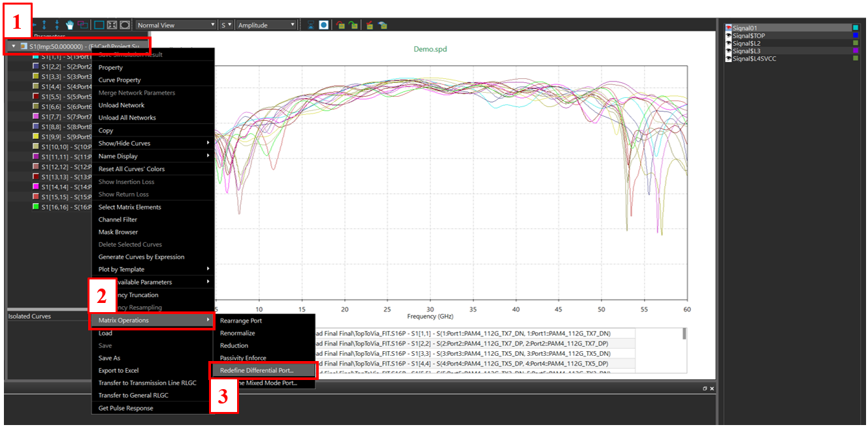Click the blue cap toolbar icon
Image resolution: width=868 pixels, height=427 pixels.
(382, 25)
